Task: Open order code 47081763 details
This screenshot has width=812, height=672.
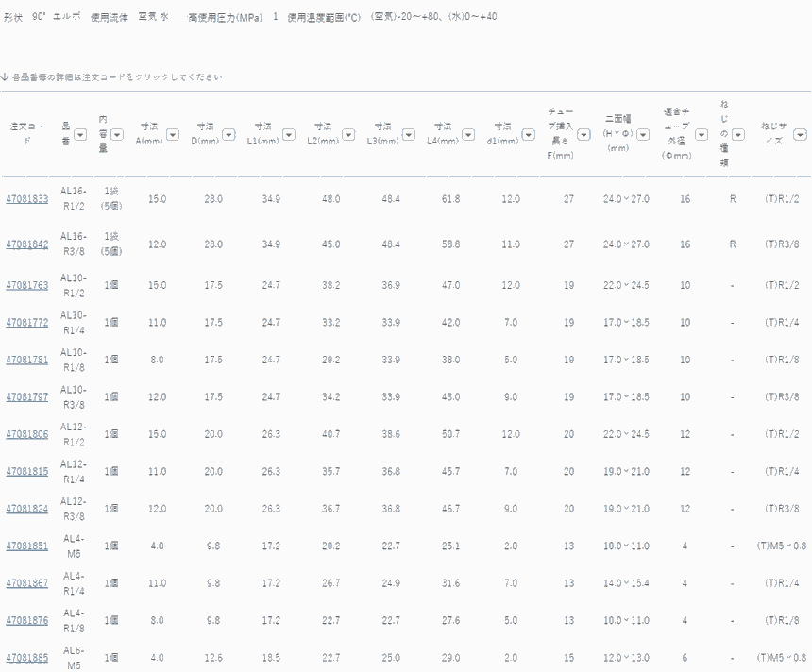Action: tap(27, 285)
